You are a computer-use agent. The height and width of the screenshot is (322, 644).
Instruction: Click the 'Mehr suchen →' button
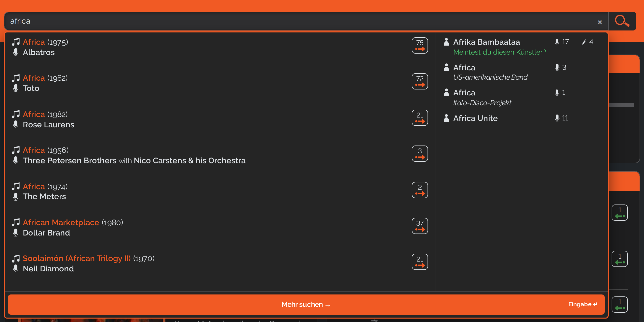tap(306, 304)
